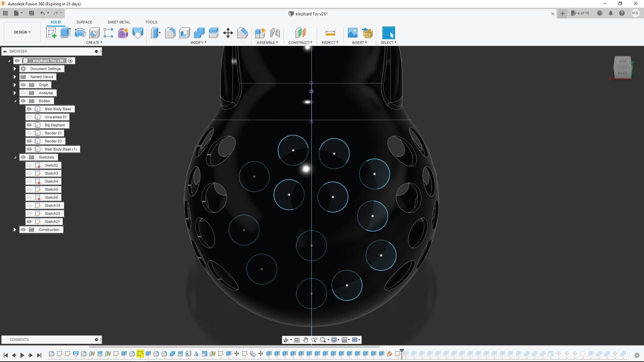
Task: Select the Insert Canvas tool
Action: click(352, 33)
